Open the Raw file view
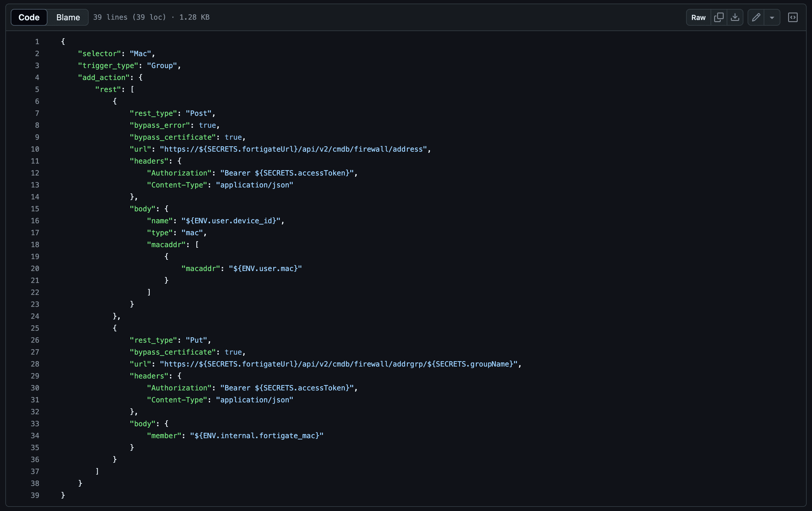 click(x=698, y=17)
